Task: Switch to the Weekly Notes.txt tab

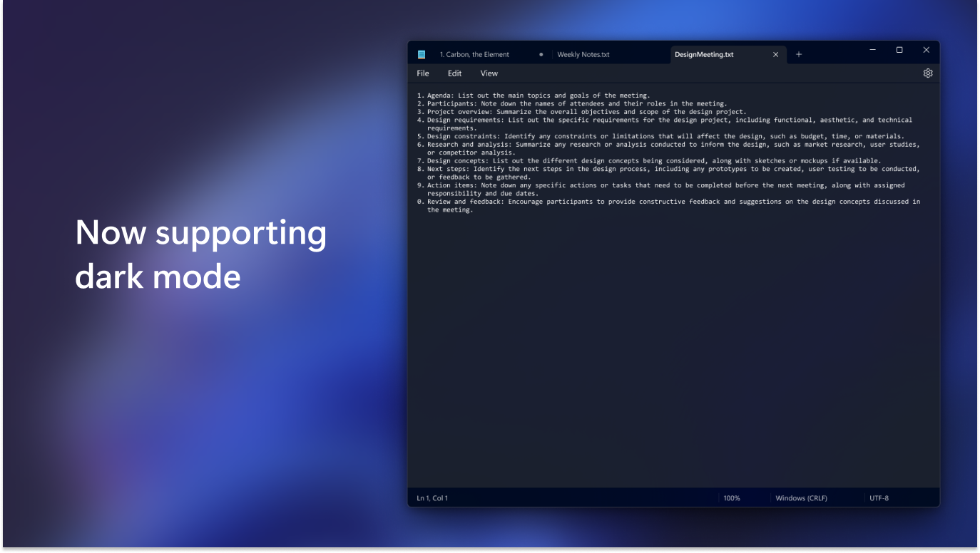Action: (583, 53)
